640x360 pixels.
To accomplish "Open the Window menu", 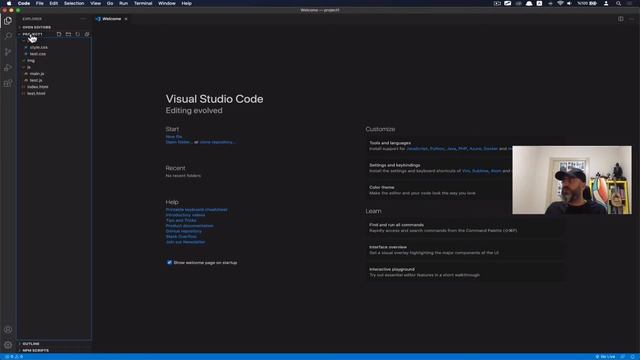I will (x=167, y=3).
